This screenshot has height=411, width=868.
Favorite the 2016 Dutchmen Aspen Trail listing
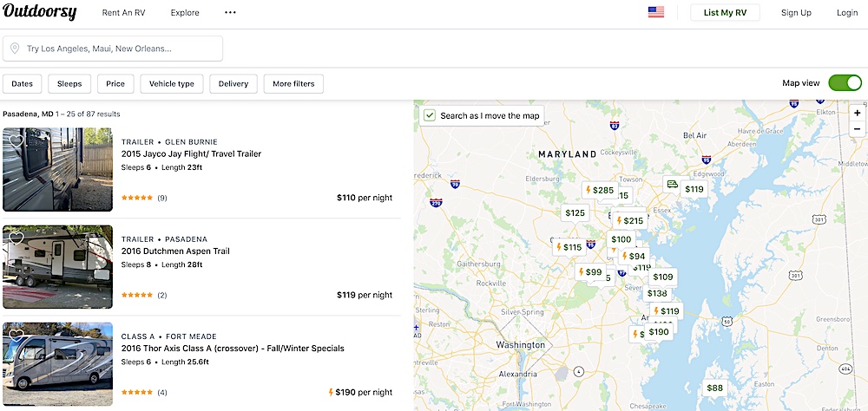coord(16,238)
